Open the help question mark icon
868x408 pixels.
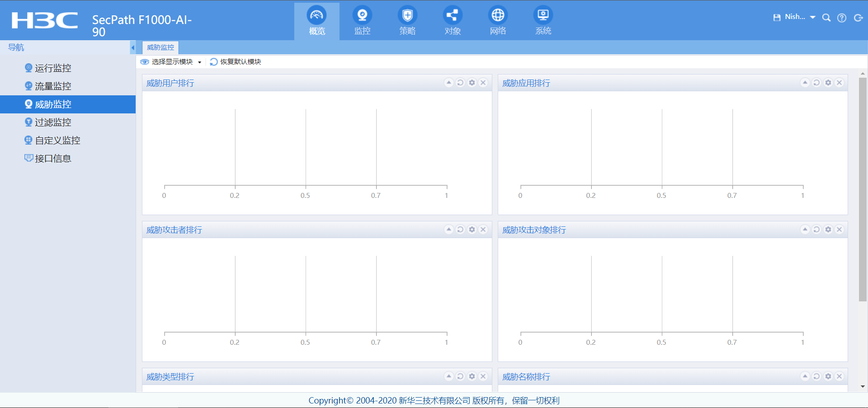coord(841,18)
